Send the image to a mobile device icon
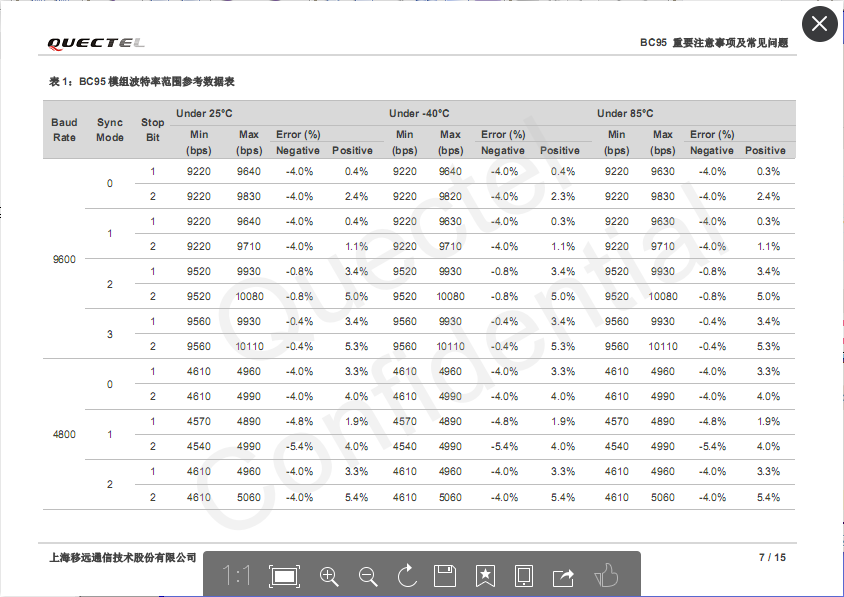The image size is (844, 597). [x=524, y=576]
